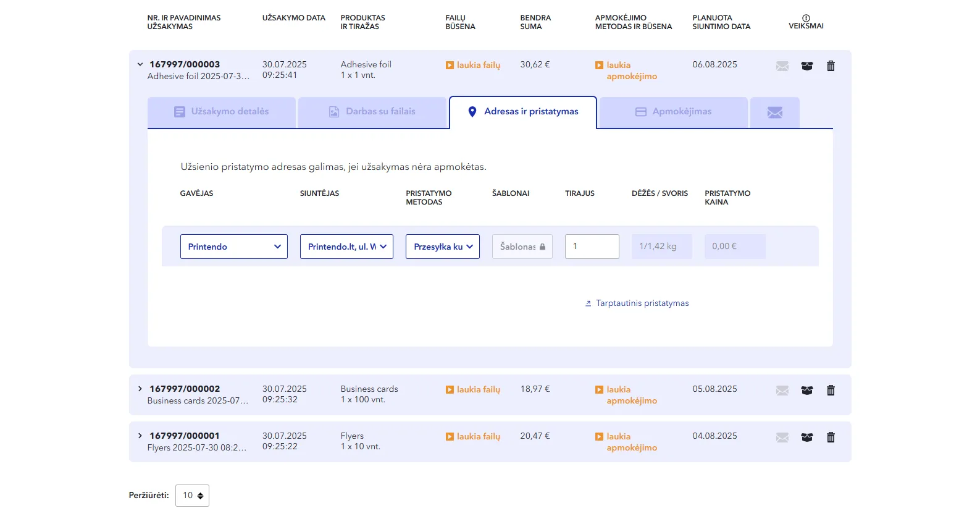Image resolution: width=980 pixels, height=516 pixels.
Task: Collapse order 167997/000003 row
Action: [x=140, y=64]
